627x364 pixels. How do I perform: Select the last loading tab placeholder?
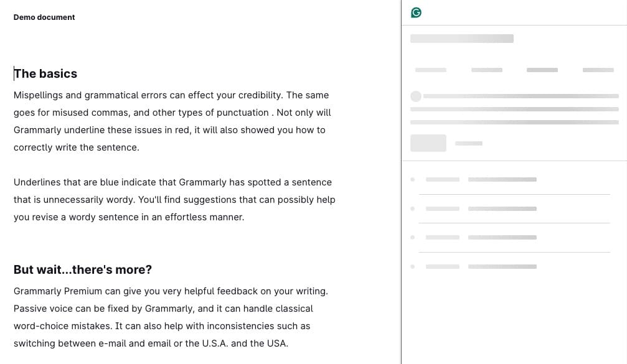[598, 70]
